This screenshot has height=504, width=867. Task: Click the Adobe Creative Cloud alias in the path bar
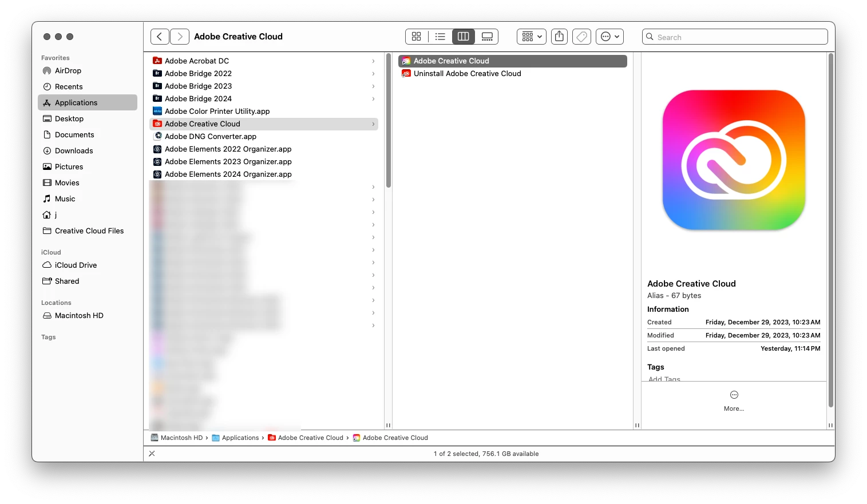(390, 438)
